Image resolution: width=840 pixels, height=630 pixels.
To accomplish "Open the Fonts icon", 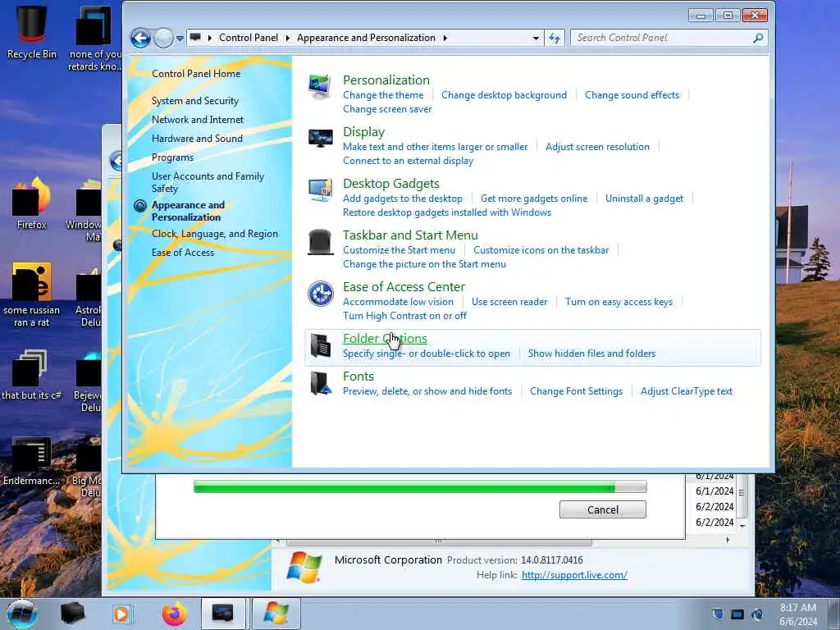I will coord(321,384).
